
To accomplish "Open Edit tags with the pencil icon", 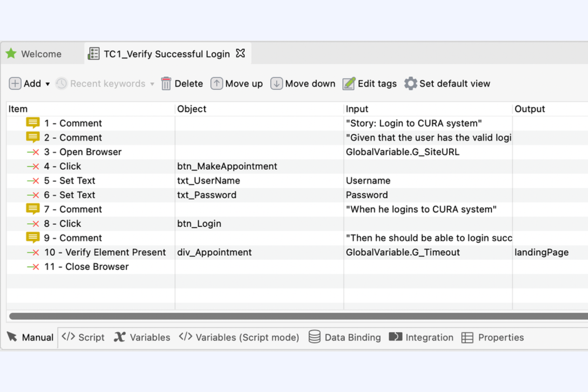I will pos(348,83).
